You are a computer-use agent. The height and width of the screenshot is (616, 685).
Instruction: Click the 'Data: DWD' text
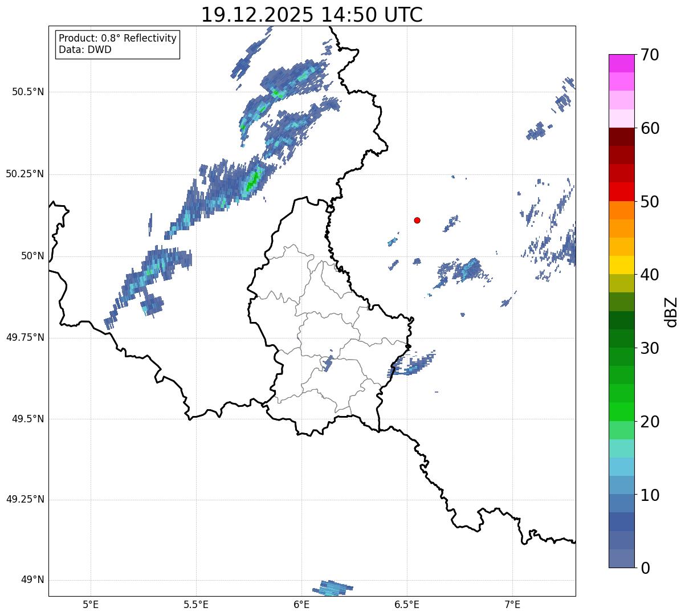click(85, 50)
